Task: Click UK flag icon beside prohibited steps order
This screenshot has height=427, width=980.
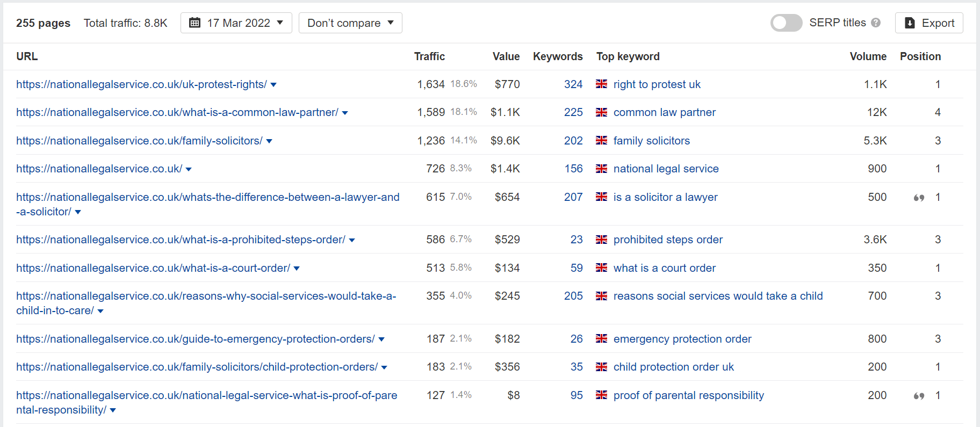Action: coord(602,240)
